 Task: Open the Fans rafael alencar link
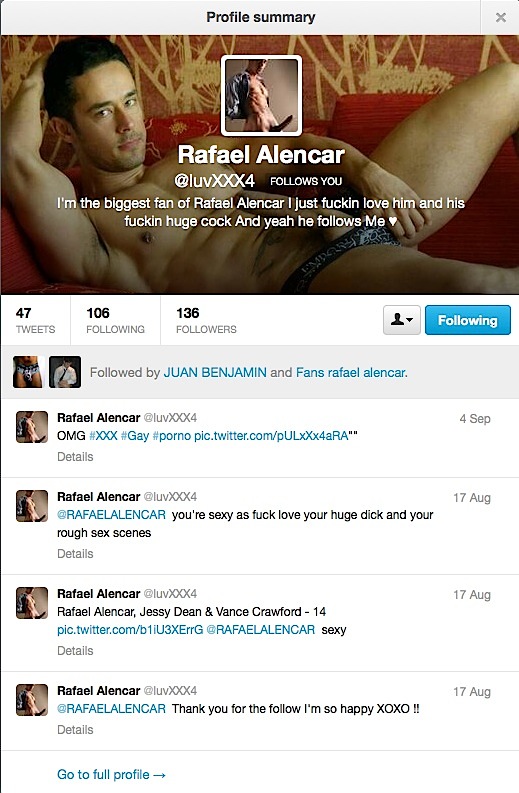[x=352, y=372]
